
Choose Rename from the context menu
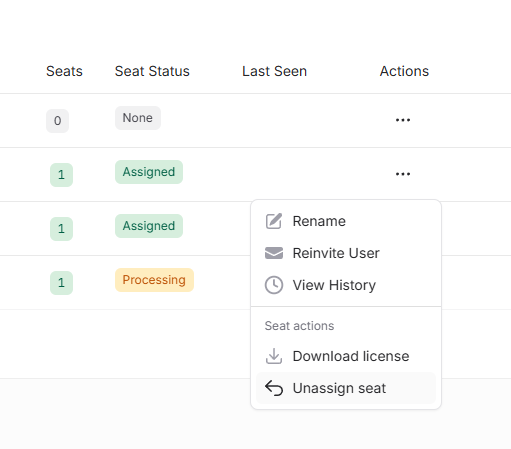pos(346,221)
